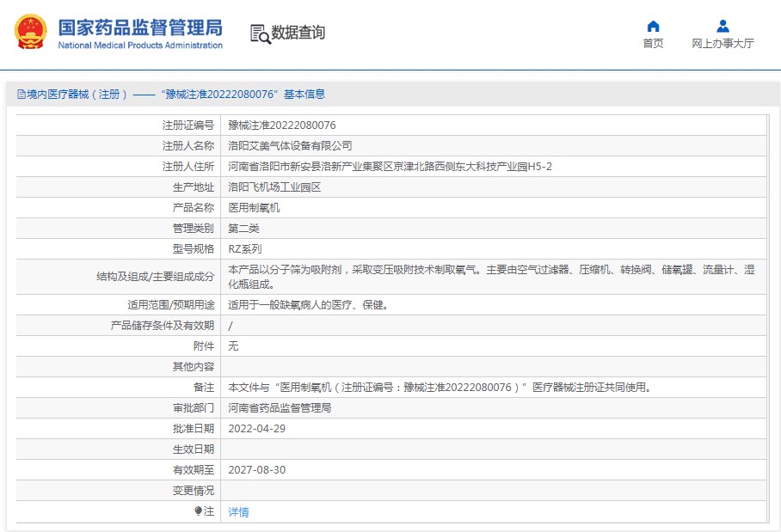This screenshot has height=532, width=781.
Task: Go to 首页 from the top navigation
Action: [653, 44]
